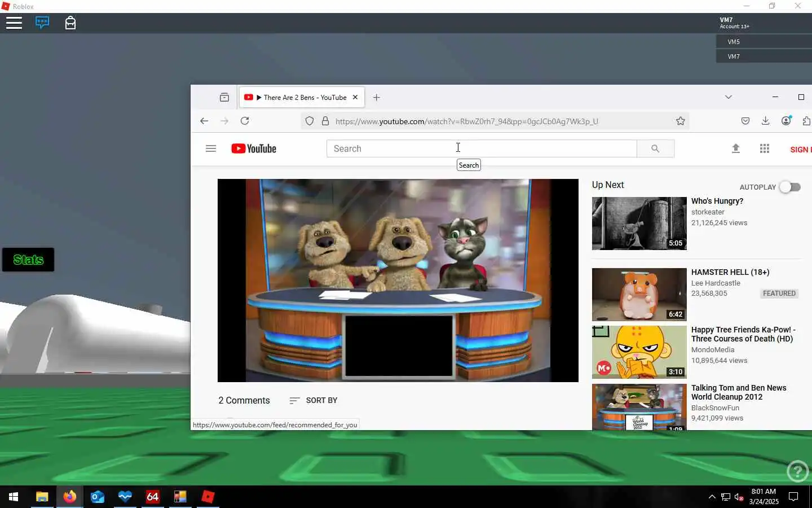The image size is (812, 508).
Task: Click Happy Tree Friends Ka-Pow! title
Action: pyautogui.click(x=743, y=334)
